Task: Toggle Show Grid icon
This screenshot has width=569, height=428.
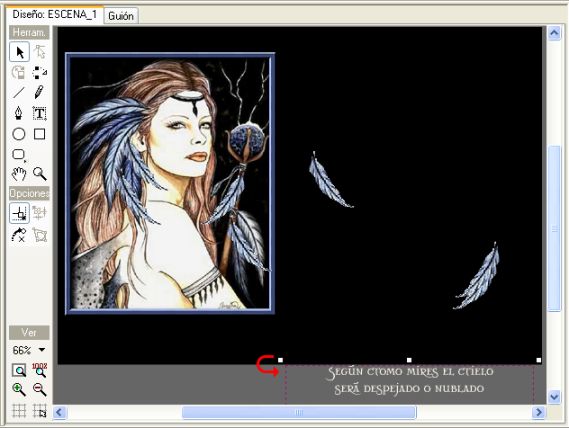Action: click(x=19, y=411)
